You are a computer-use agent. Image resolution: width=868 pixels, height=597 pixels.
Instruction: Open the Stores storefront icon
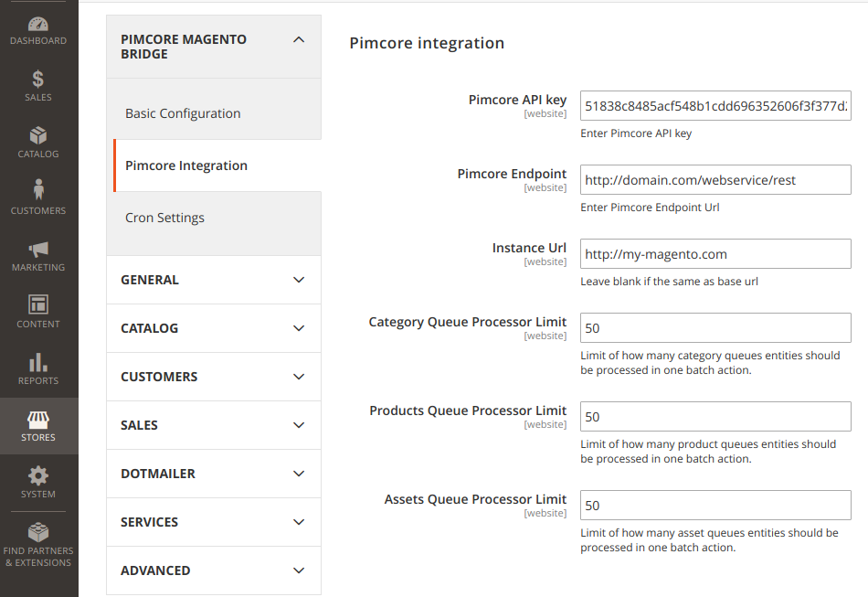point(38,420)
